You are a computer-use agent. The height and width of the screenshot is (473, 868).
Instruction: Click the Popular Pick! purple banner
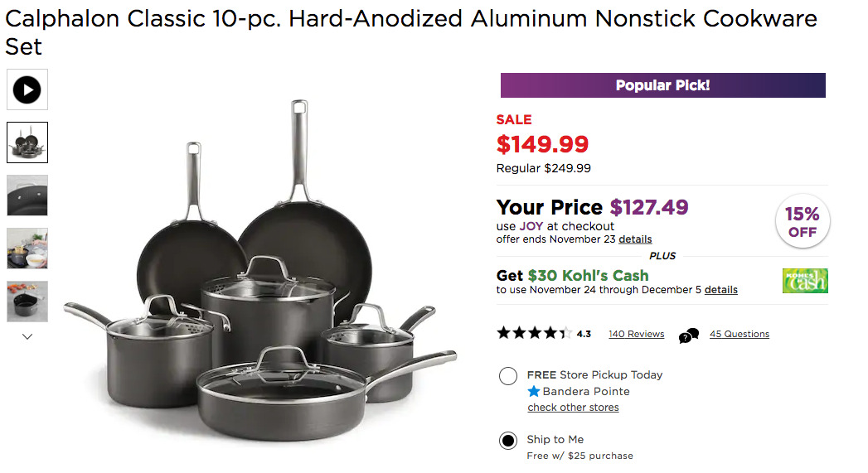pyautogui.click(x=662, y=85)
